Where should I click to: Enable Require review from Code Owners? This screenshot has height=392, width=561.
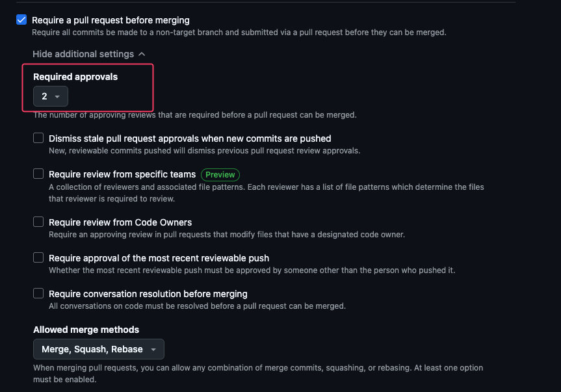pyautogui.click(x=38, y=221)
